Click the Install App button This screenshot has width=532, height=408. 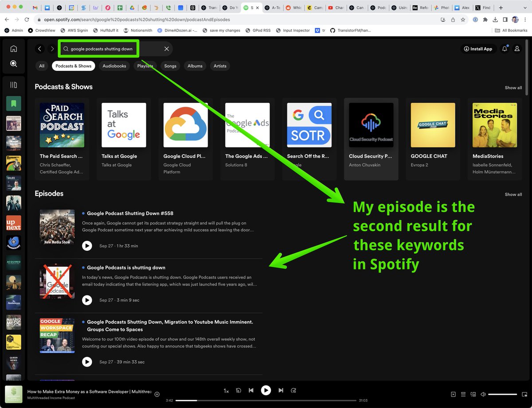(478, 49)
